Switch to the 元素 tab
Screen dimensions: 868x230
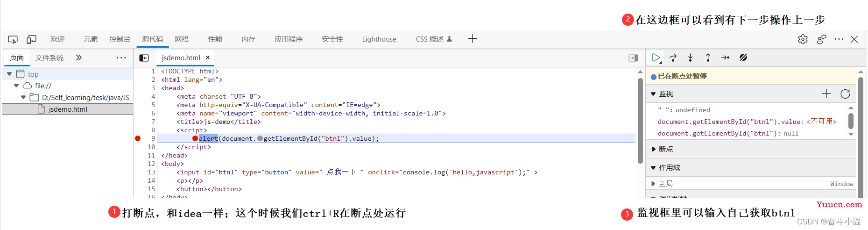point(91,39)
